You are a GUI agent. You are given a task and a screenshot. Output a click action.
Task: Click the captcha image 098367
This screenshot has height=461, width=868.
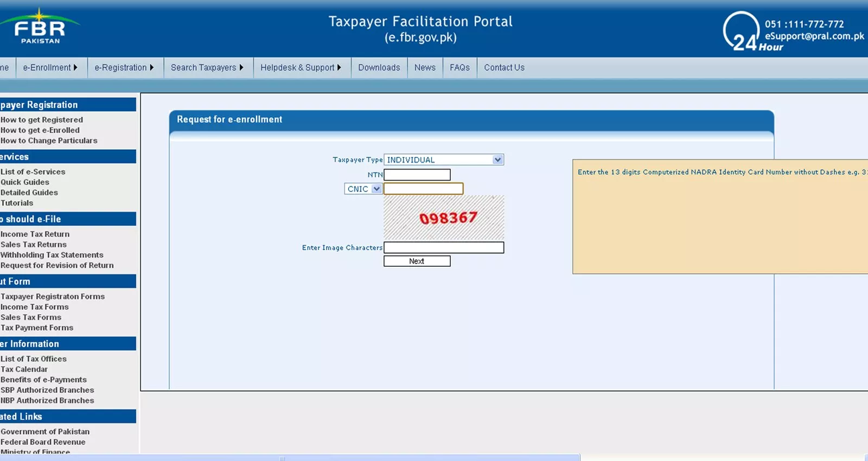444,218
